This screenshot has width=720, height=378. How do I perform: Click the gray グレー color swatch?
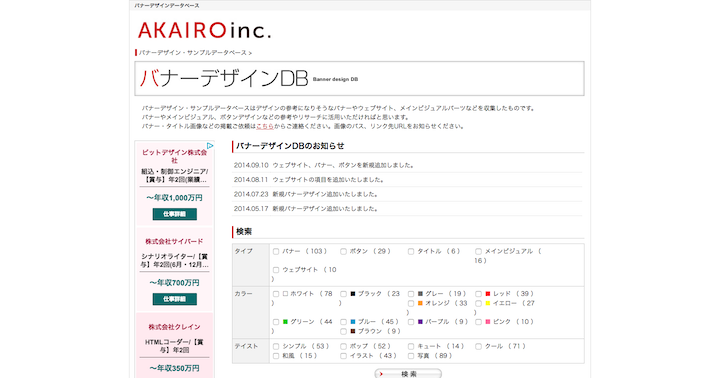(x=420, y=294)
